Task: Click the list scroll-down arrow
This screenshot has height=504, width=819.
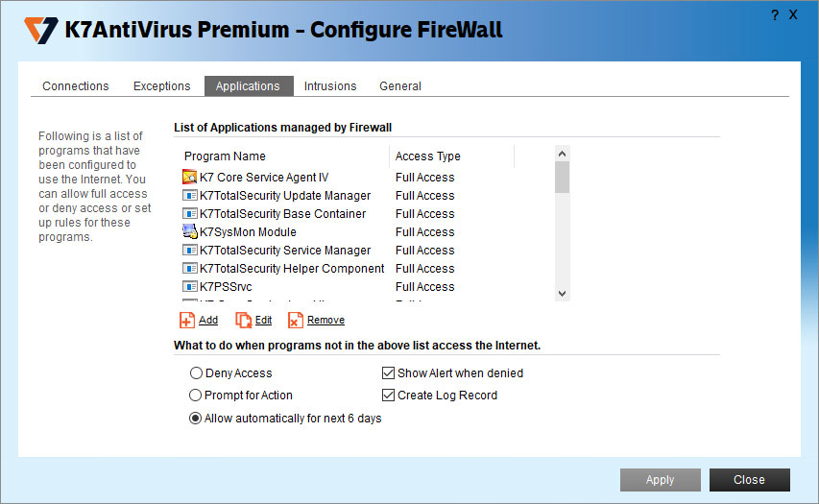Action: [x=562, y=294]
